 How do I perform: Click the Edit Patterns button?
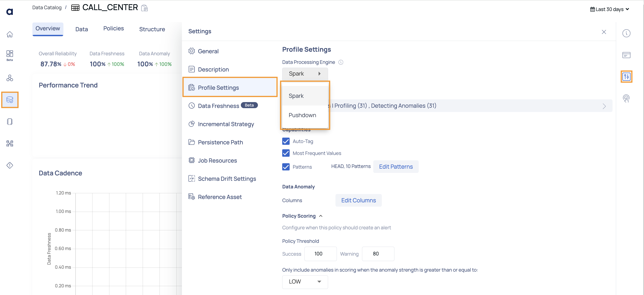[396, 167]
